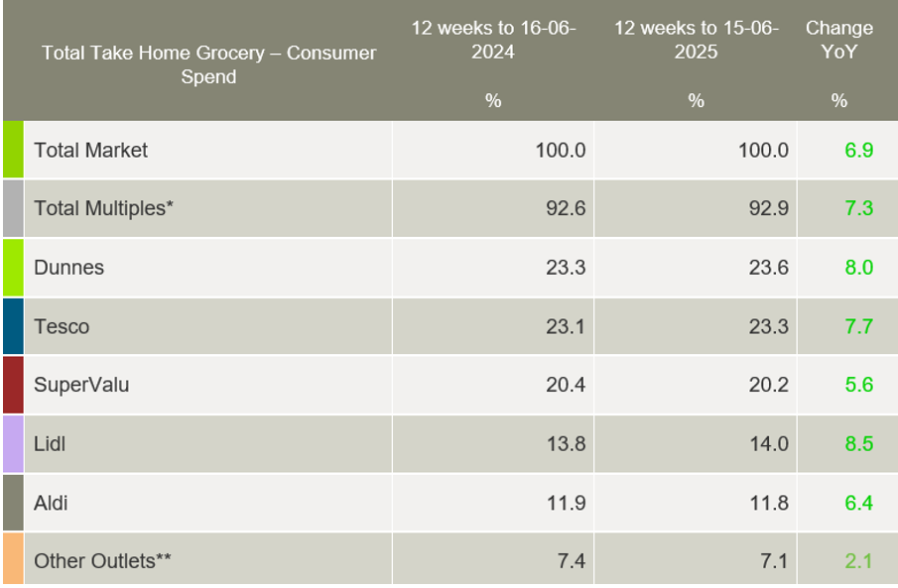Select the Total Take Home Grocery title
Image resolution: width=898 pixels, height=588 pixels.
tap(208, 64)
